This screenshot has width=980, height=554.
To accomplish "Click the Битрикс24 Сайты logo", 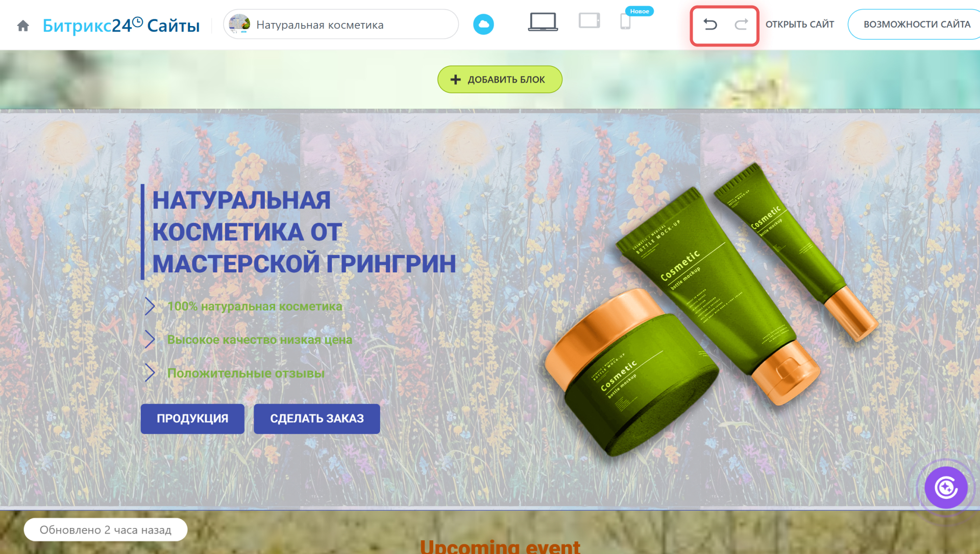I will tap(121, 26).
